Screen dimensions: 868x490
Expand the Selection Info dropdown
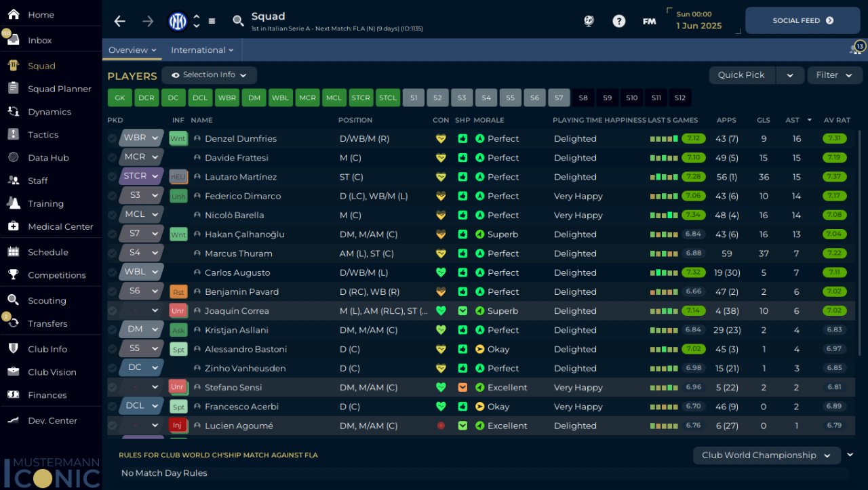pos(209,75)
